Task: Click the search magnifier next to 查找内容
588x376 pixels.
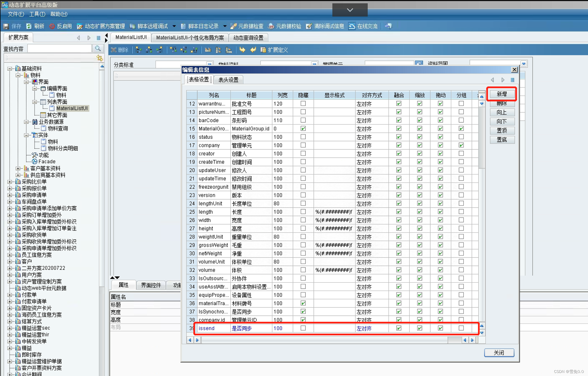Action: [98, 49]
